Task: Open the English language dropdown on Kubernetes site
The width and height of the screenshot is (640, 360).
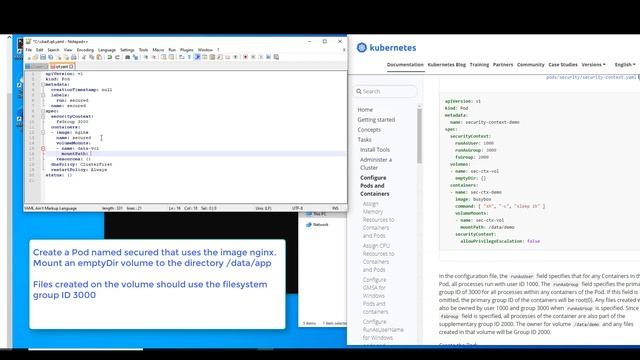Action: [x=625, y=64]
